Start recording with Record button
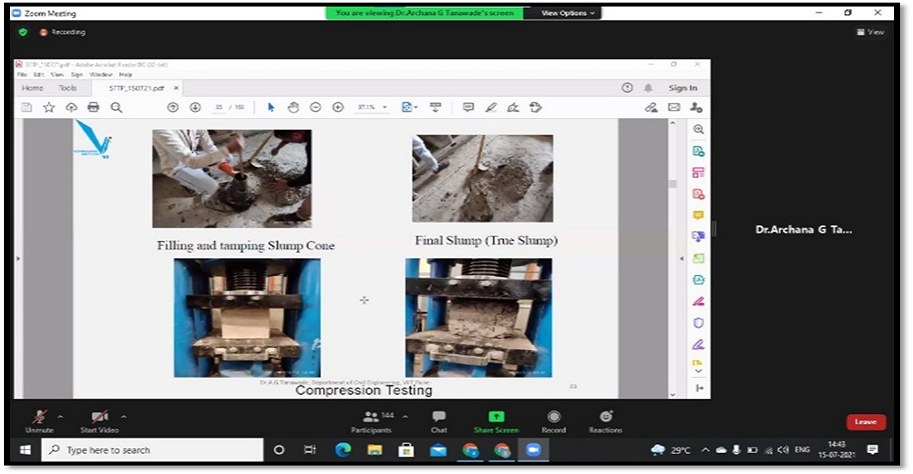This screenshot has height=474, width=913. click(x=553, y=419)
